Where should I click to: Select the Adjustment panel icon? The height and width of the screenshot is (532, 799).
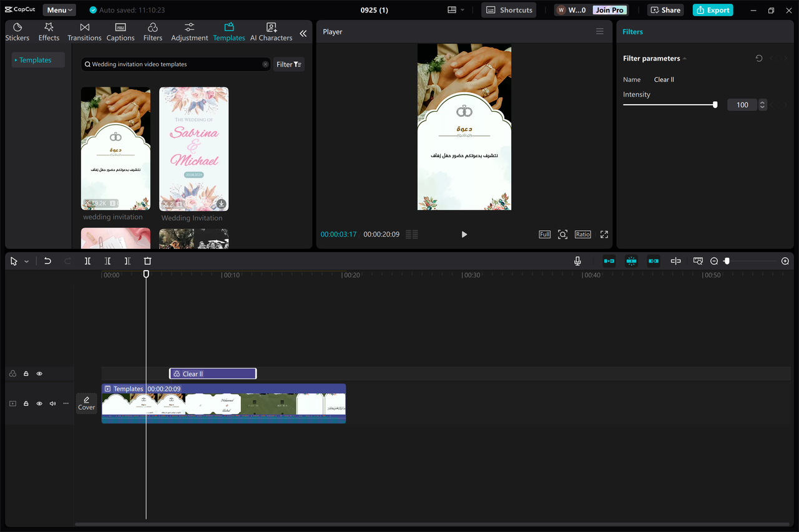189,31
